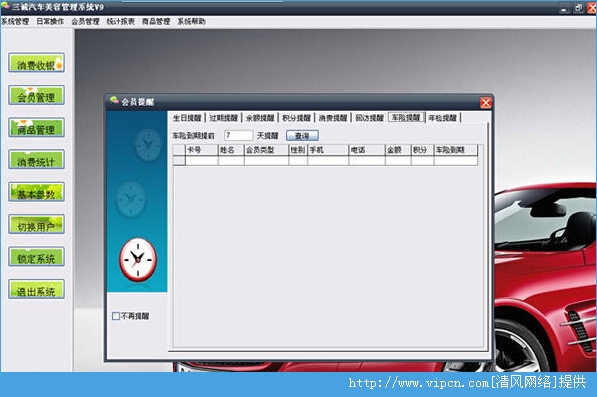Viewport: 597px width, 397px height.
Task: Select the 车险提醒 tab
Action: click(x=406, y=117)
